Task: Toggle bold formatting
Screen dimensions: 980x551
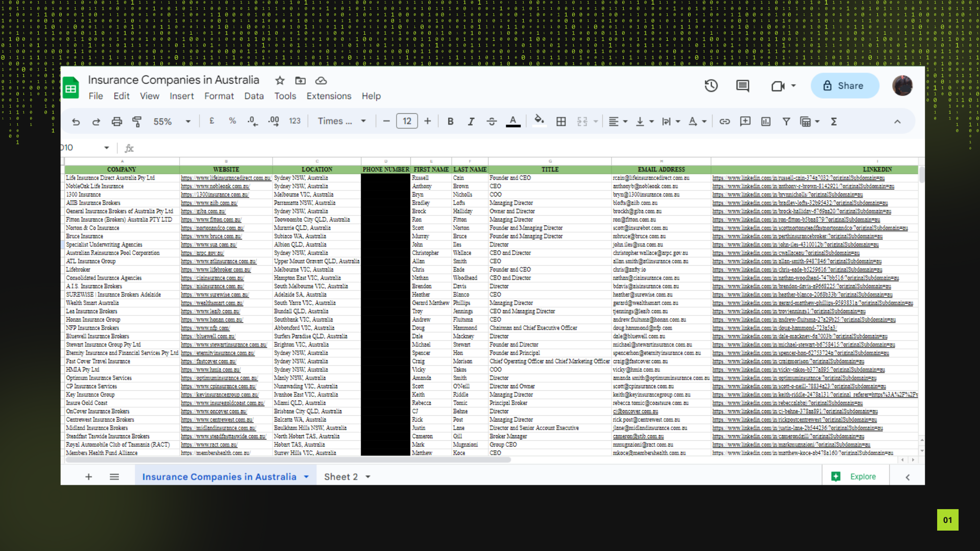Action: pos(450,121)
